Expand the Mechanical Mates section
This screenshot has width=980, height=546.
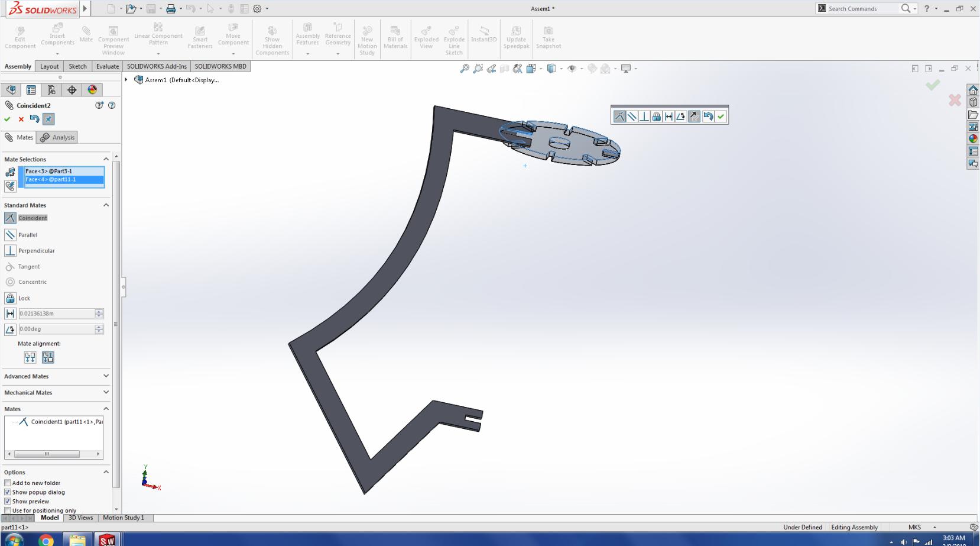point(106,392)
